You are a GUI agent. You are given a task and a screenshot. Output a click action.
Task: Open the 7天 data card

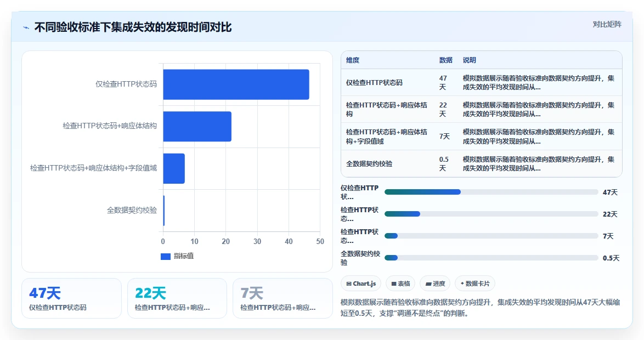click(x=283, y=298)
